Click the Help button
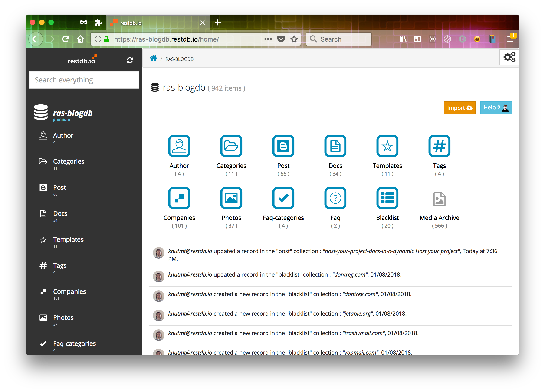The image size is (545, 392). (496, 108)
